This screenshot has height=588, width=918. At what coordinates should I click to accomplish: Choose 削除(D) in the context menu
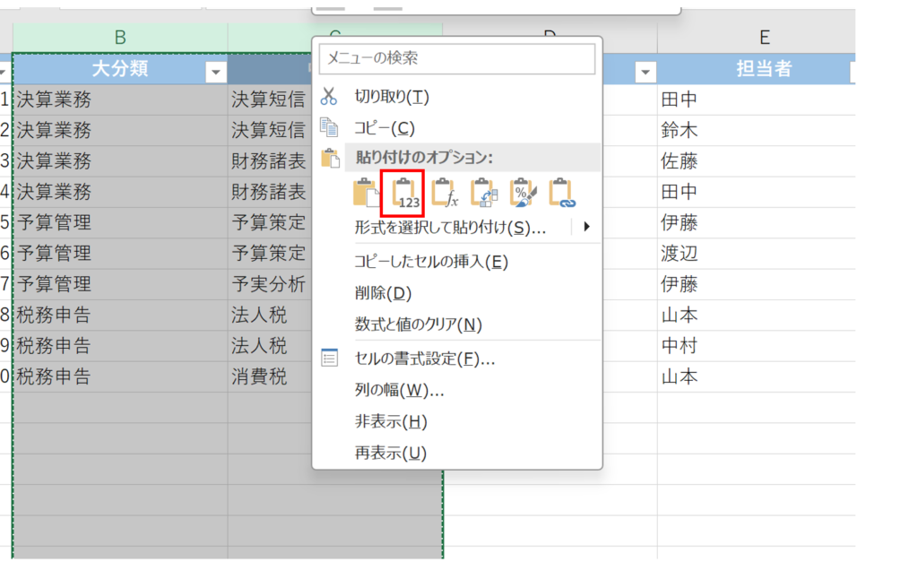[383, 293]
